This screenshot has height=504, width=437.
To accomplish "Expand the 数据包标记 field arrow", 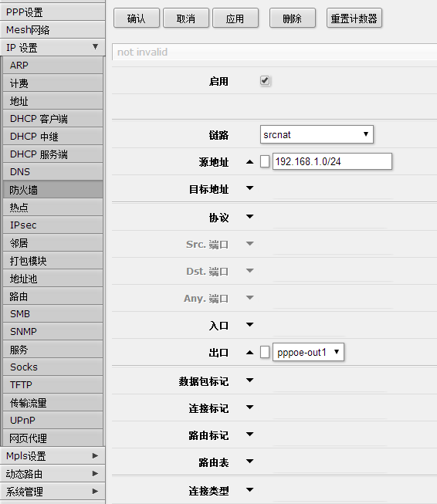I will (250, 381).
